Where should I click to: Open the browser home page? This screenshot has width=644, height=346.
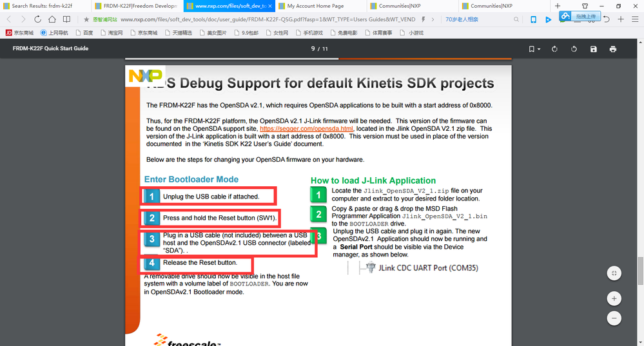[52, 19]
